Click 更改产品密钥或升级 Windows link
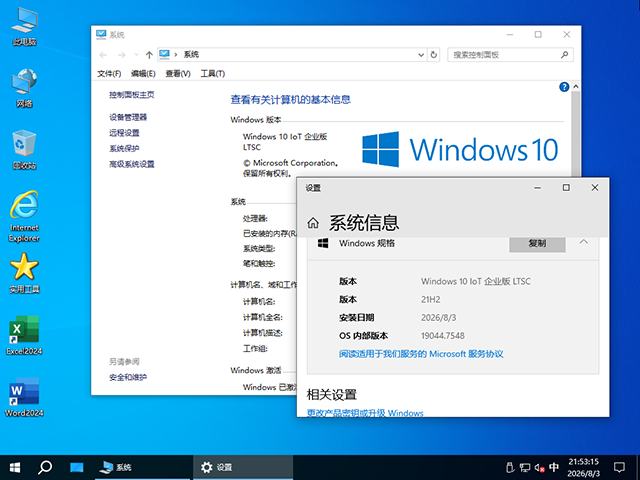This screenshot has width=640, height=480. point(365,413)
